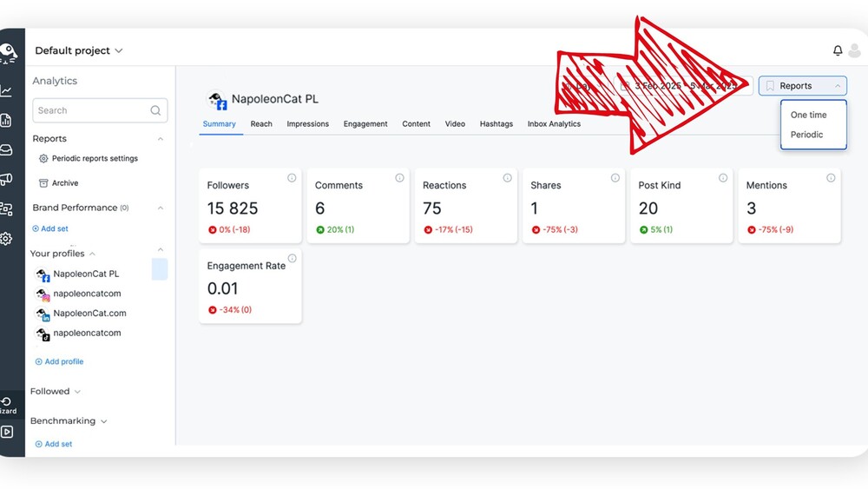The width and height of the screenshot is (868, 489).
Task: Show info for Followers card
Action: click(x=292, y=178)
